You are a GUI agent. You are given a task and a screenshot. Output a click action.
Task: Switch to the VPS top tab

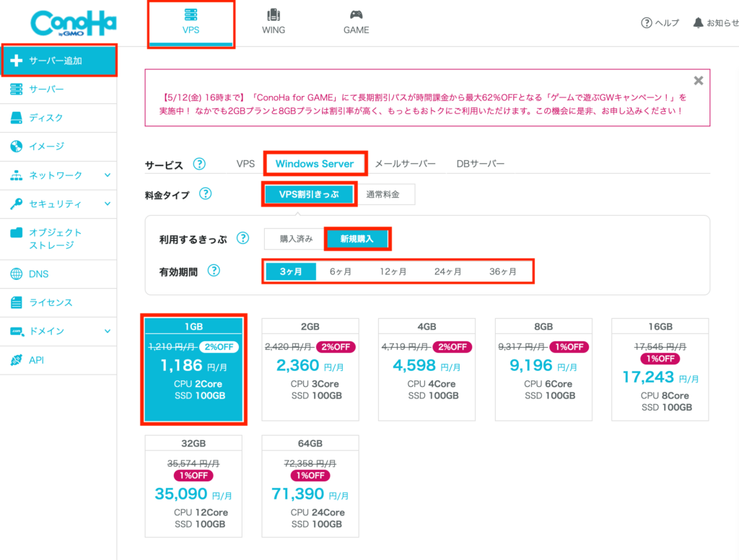click(191, 24)
